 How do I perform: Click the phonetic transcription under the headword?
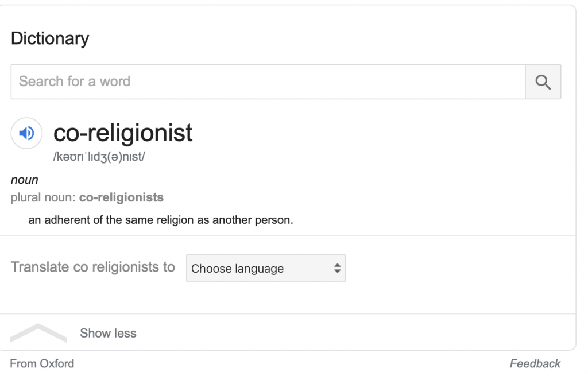click(x=99, y=157)
